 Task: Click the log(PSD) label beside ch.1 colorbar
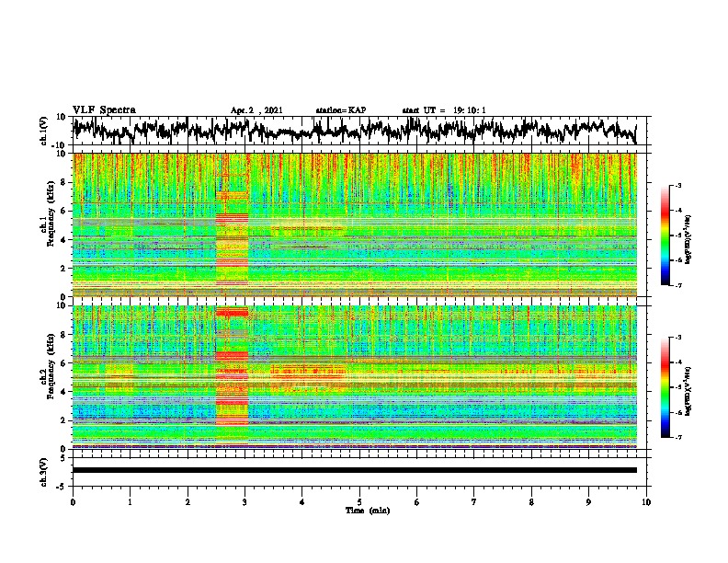[x=688, y=240]
